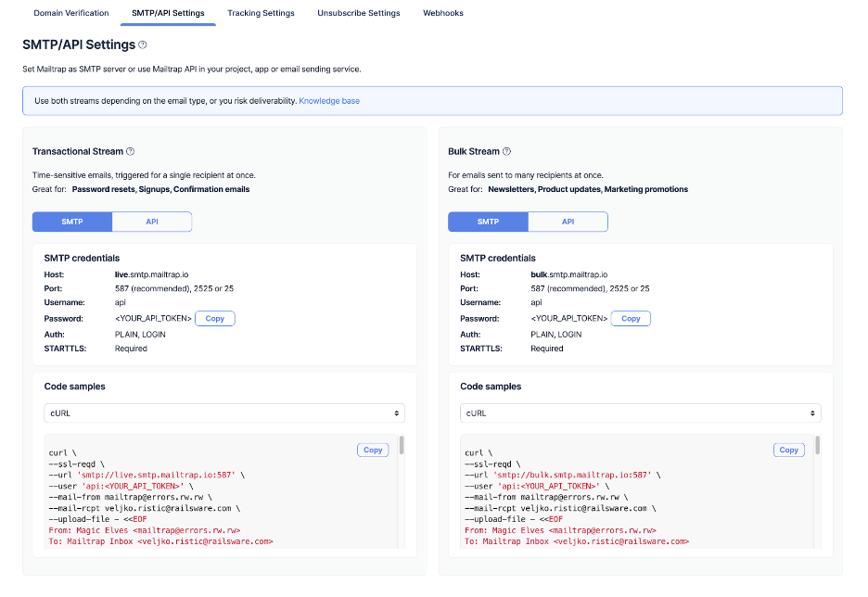This screenshot has height=597, width=868.
Task: Click help icon next to Bulk Stream
Action: [506, 151]
